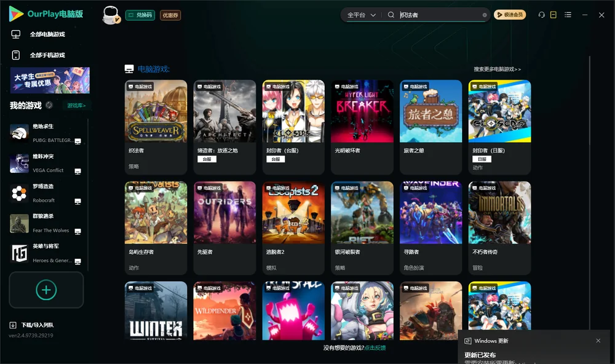Open 下载/导入列队 download queue
The width and height of the screenshot is (615, 364).
(x=32, y=325)
